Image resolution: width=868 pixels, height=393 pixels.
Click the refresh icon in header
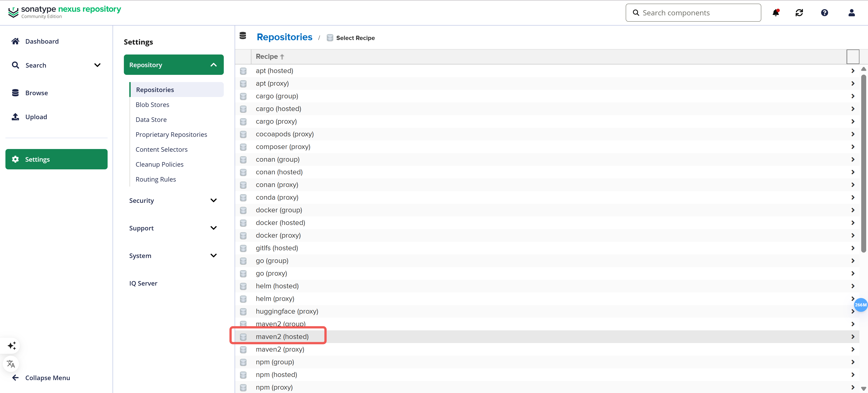tap(799, 13)
